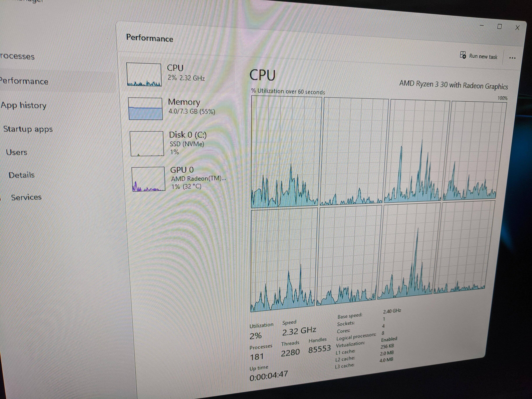Click the Base speed 2.40 GHz value
Image resolution: width=532 pixels, height=399 pixels.
tap(392, 311)
